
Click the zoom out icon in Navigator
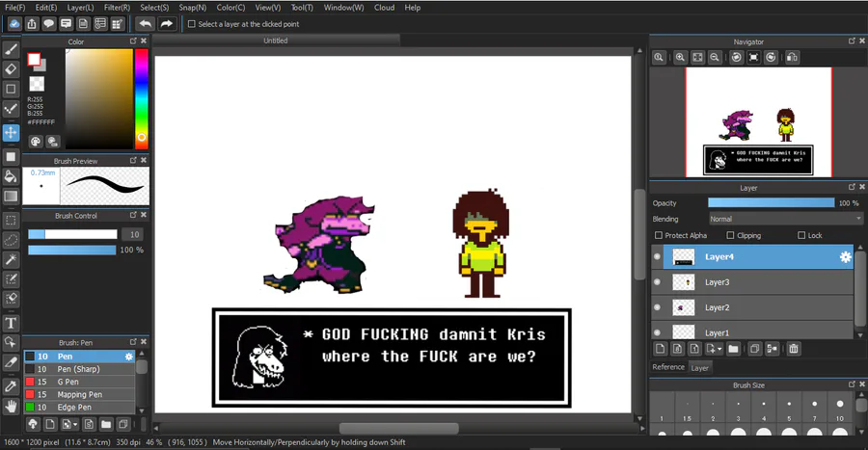[x=715, y=58]
